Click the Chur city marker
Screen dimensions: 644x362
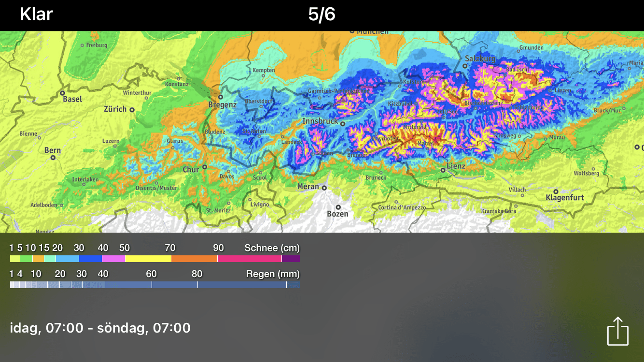(x=204, y=167)
